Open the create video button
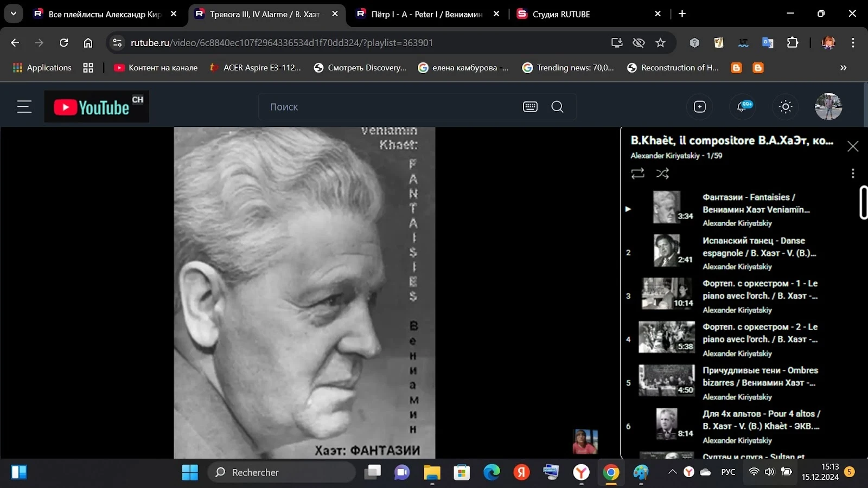The height and width of the screenshot is (488, 868). pyautogui.click(x=700, y=107)
